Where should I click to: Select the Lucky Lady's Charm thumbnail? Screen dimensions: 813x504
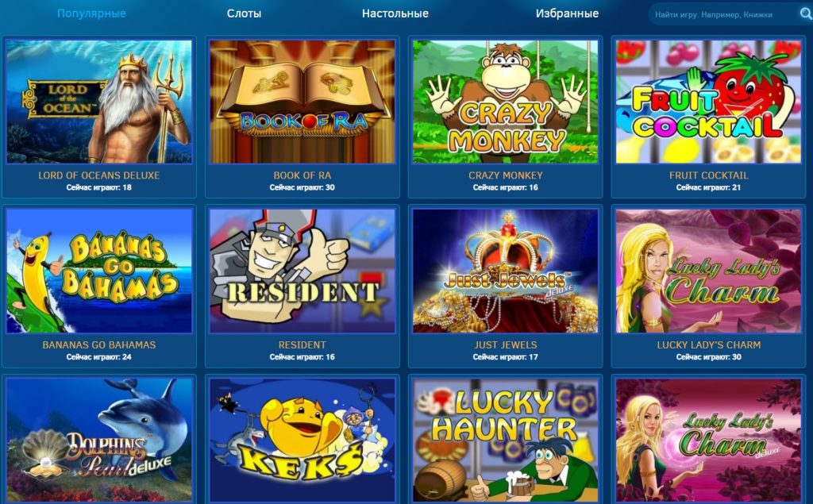tap(709, 271)
